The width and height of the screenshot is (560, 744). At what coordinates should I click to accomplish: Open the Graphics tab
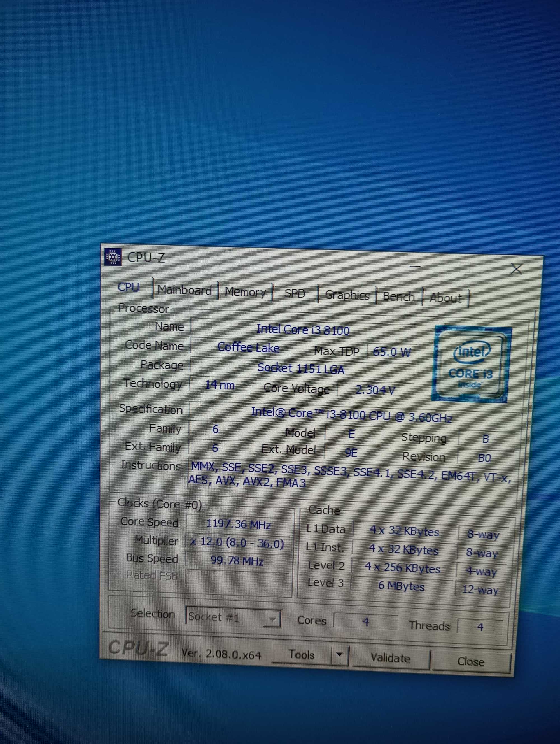(347, 295)
